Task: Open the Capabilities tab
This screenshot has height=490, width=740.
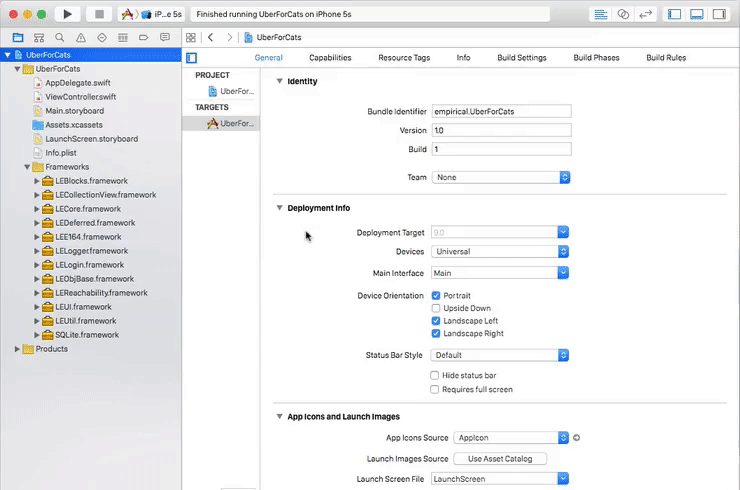Action: [330, 58]
